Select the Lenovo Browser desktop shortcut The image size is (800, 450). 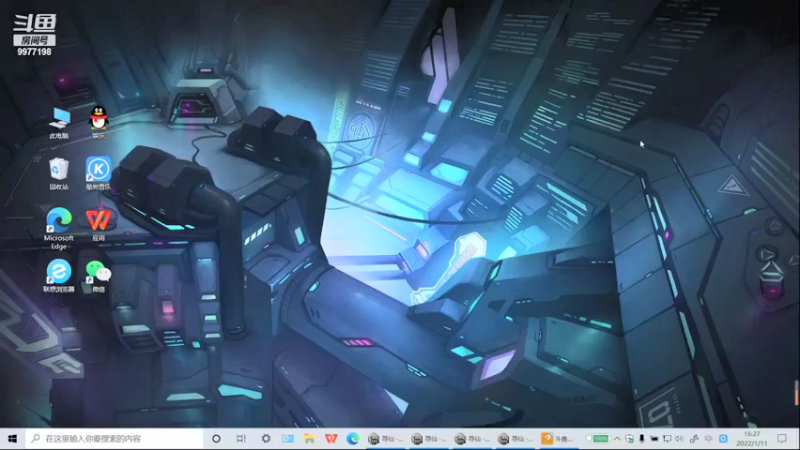click(x=59, y=276)
